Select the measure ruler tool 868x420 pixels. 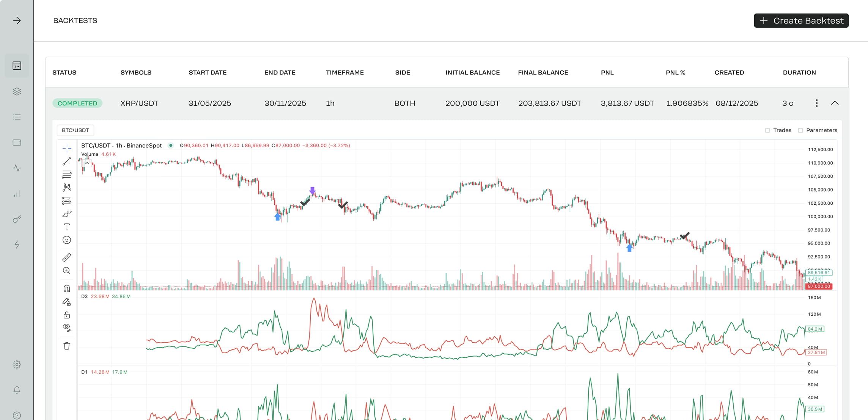point(67,258)
